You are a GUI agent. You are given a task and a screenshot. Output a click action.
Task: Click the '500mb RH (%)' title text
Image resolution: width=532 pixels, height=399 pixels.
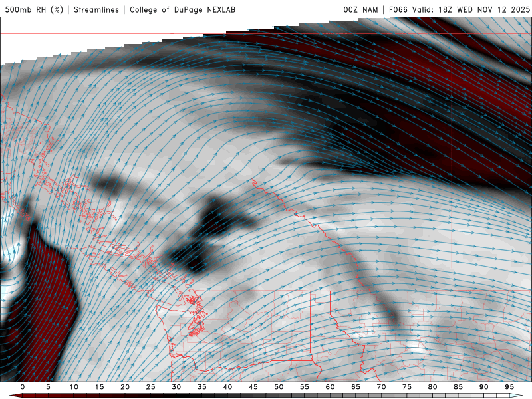tap(34, 9)
